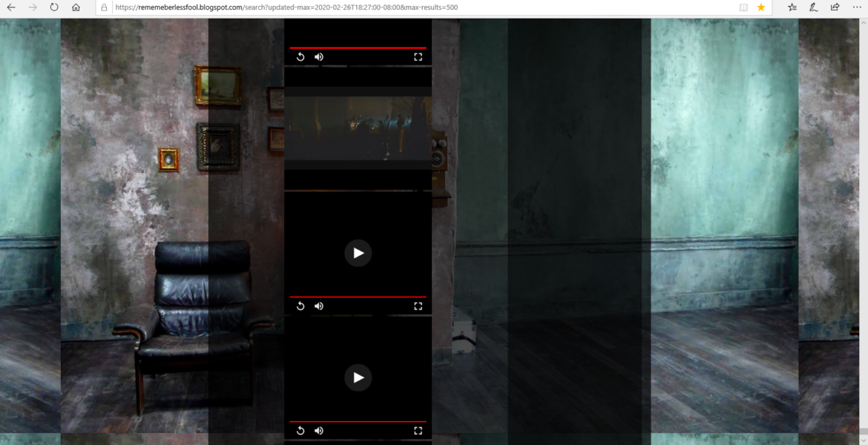Seek on the topmost red progress bar
Screen dimensions: 868x445
pos(358,47)
